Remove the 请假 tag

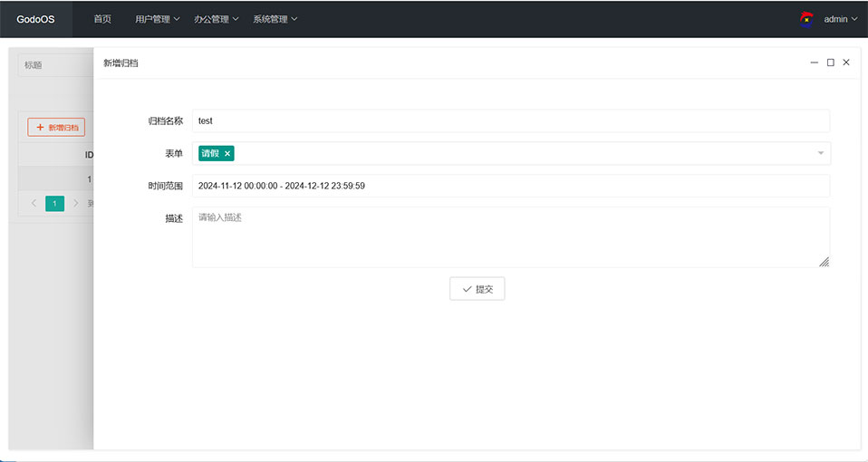click(x=227, y=154)
